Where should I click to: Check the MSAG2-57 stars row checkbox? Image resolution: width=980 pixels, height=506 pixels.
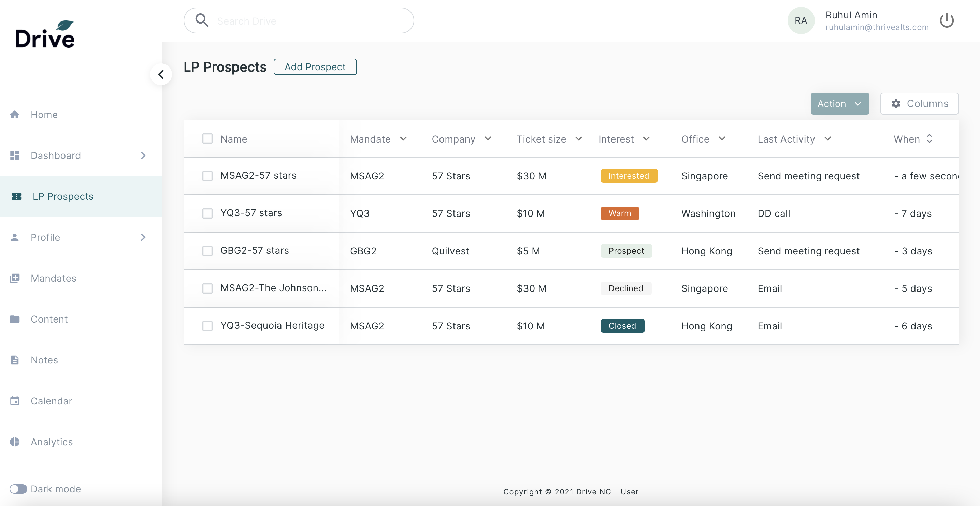click(x=207, y=176)
